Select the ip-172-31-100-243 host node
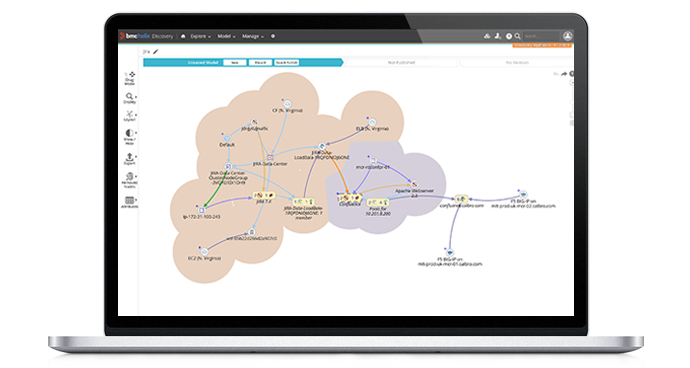 coord(202,210)
